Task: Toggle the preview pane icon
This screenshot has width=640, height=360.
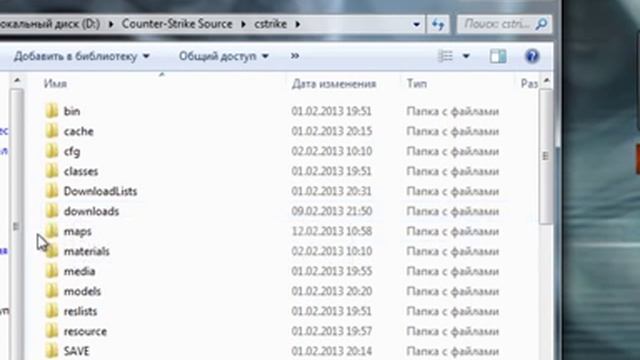Action: [498, 56]
